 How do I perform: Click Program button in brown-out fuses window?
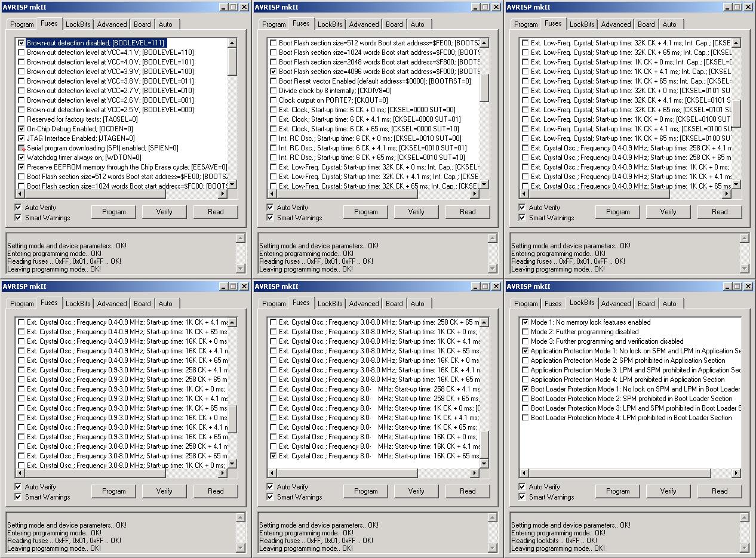point(113,212)
